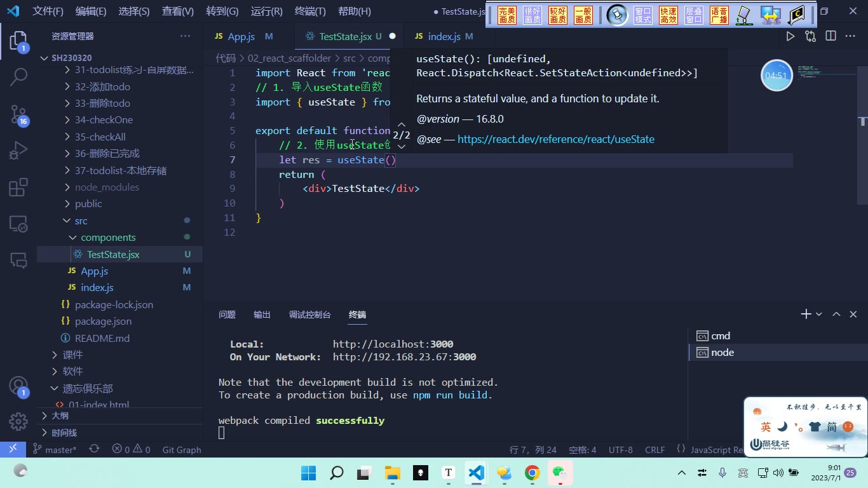Select the cmd terminal instance

pos(721,335)
